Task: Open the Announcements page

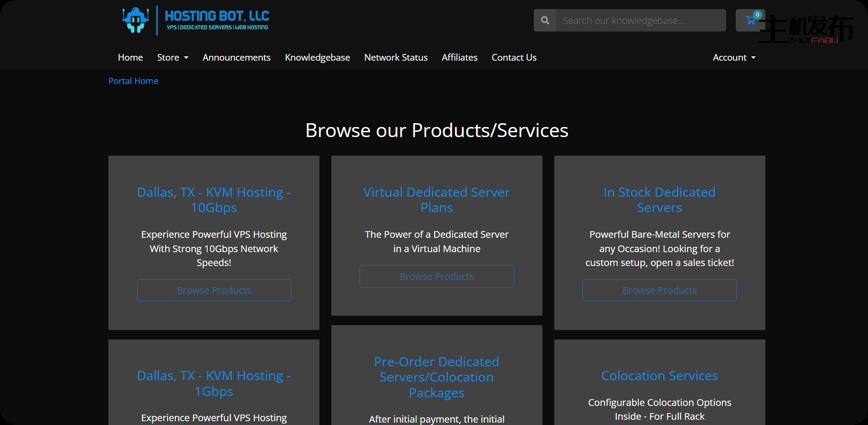Action: tap(236, 57)
